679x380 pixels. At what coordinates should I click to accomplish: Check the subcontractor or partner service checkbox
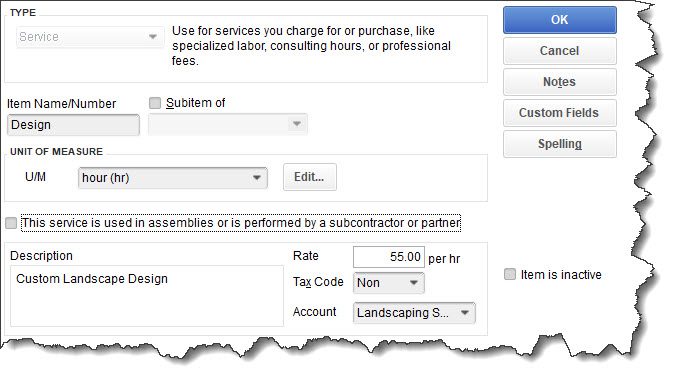tap(11, 223)
